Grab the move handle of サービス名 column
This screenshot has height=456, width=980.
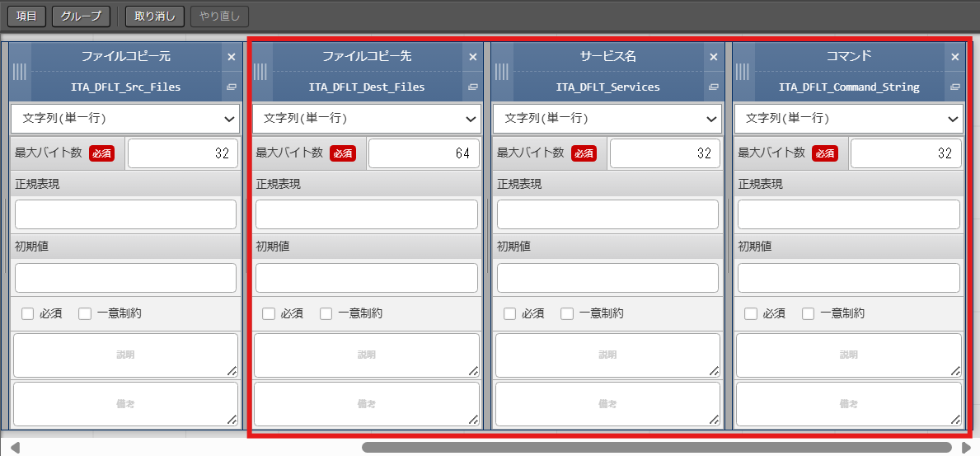coord(503,71)
